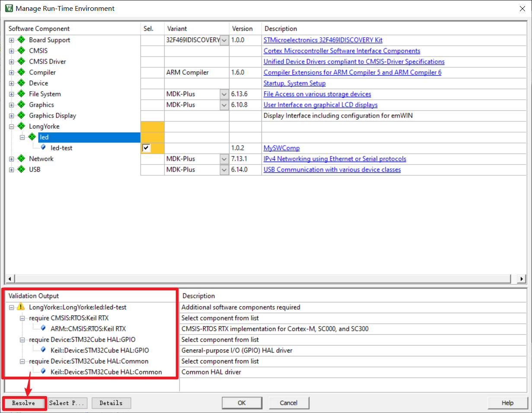Click the Cancel button
Viewport: 532px width, 413px height.
click(289, 403)
